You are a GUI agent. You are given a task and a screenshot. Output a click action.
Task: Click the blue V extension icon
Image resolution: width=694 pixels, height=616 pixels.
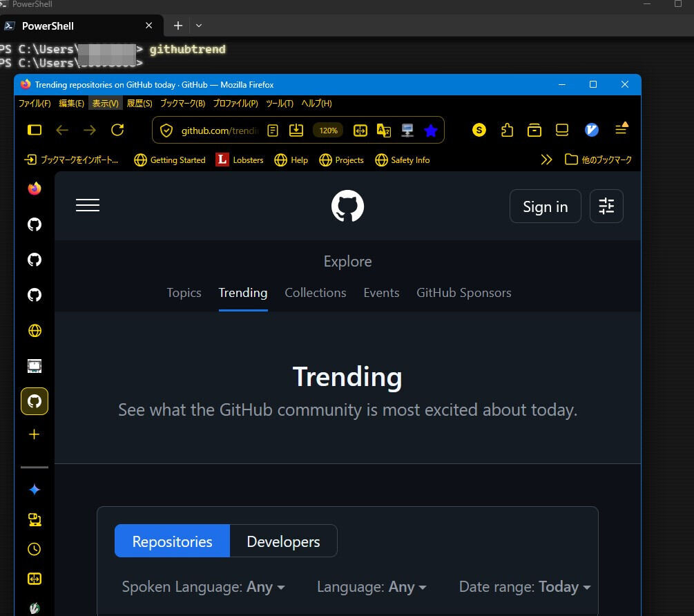(592, 130)
